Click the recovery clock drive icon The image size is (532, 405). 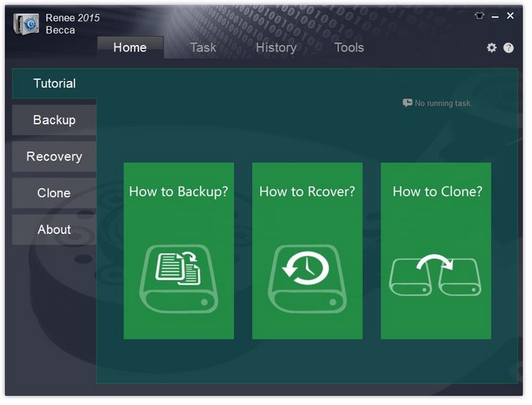[307, 278]
